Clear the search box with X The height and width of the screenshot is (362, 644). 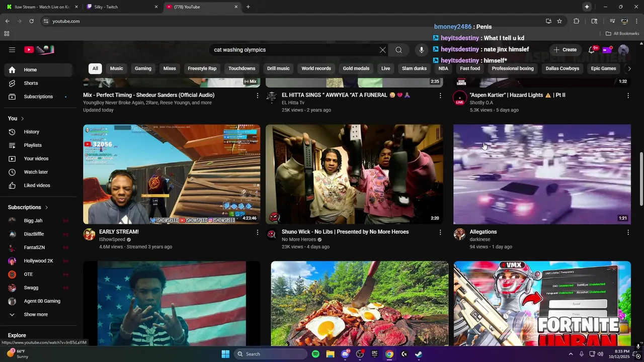point(382,50)
